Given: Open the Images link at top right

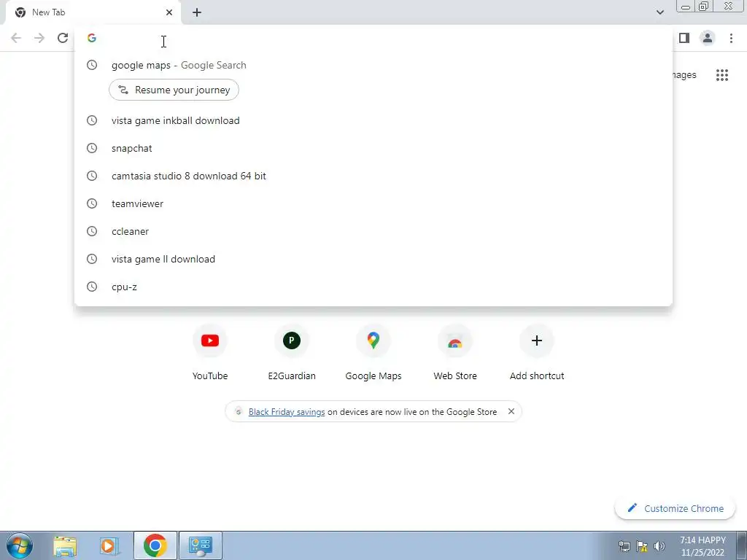Looking at the screenshot, I should pyautogui.click(x=684, y=75).
